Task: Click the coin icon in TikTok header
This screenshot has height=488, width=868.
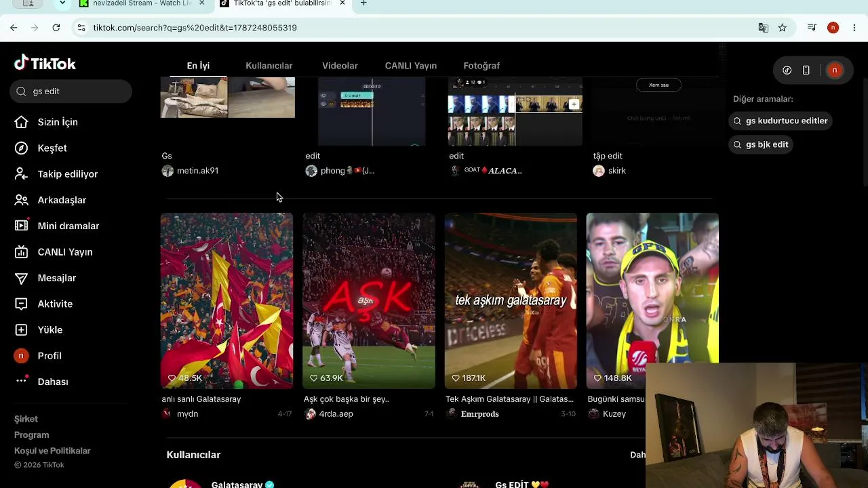Action: 787,70
